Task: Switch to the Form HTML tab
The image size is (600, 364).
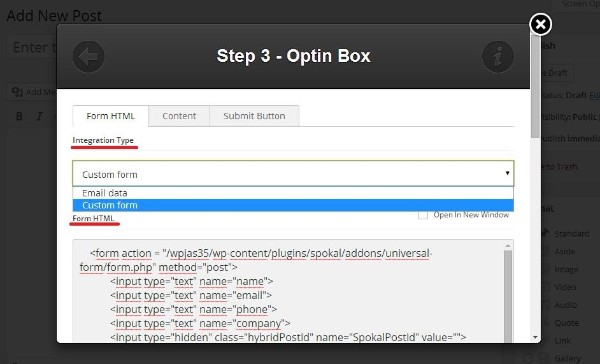Action: (110, 116)
